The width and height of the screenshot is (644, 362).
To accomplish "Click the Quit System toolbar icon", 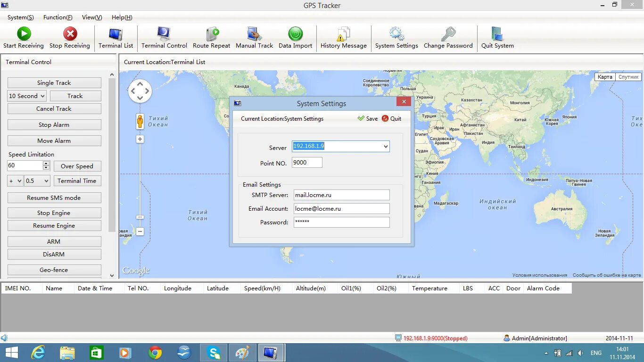I will coord(497,34).
